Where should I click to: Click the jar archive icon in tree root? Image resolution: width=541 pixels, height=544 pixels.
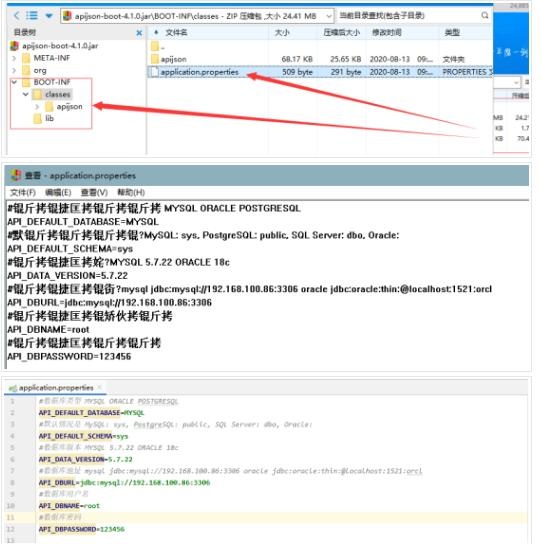point(15,46)
